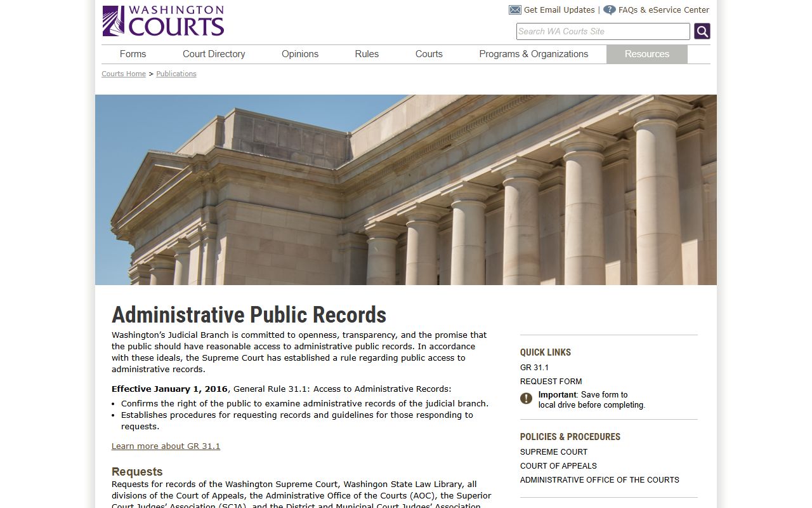The height and width of the screenshot is (508, 812).
Task: Open Get Email Updates link
Action: pyautogui.click(x=559, y=10)
